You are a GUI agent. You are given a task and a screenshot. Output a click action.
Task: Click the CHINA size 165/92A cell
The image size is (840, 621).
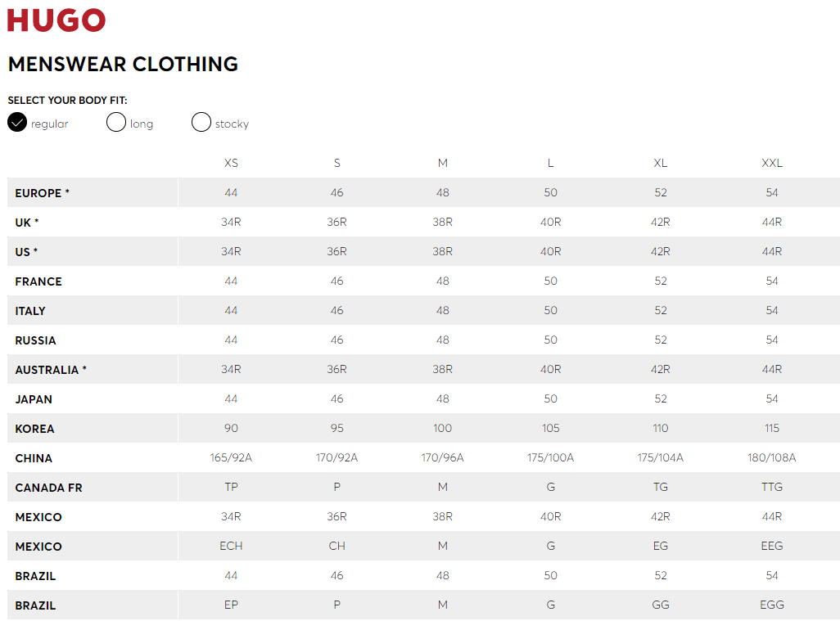point(231,457)
